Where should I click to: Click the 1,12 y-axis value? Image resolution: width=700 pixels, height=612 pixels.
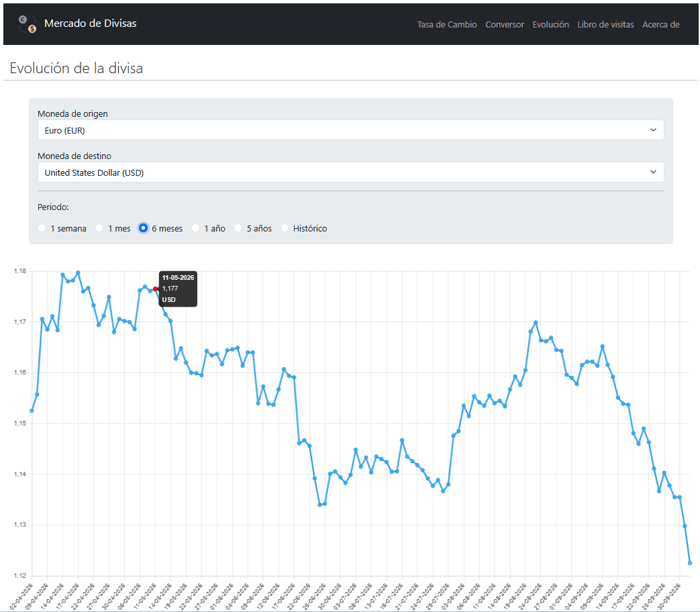[x=20, y=575]
